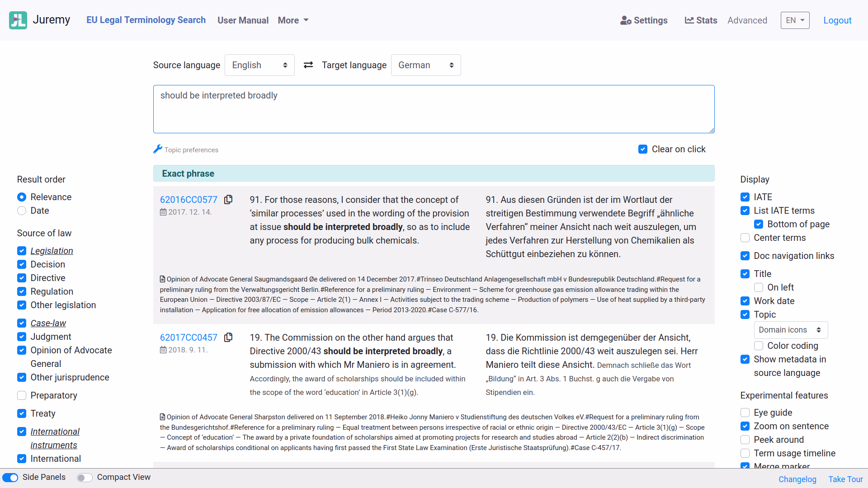Open Settings from the top bar

(x=644, y=20)
